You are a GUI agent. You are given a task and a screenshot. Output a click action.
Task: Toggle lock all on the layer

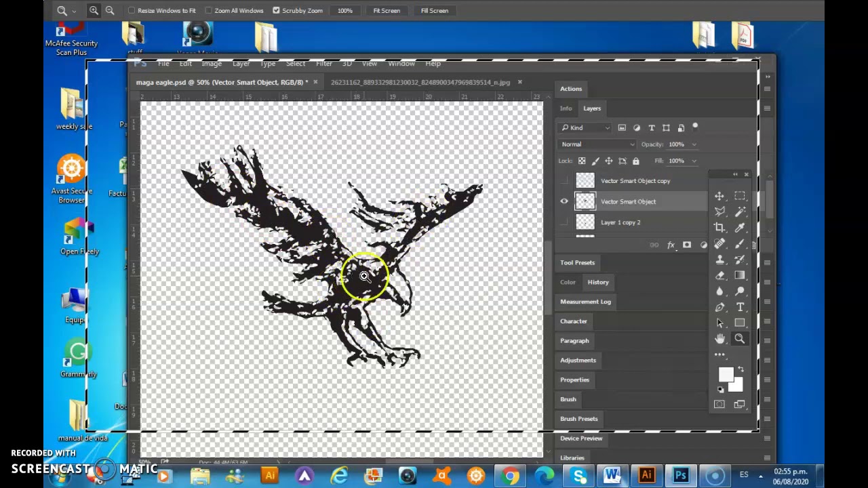click(635, 161)
